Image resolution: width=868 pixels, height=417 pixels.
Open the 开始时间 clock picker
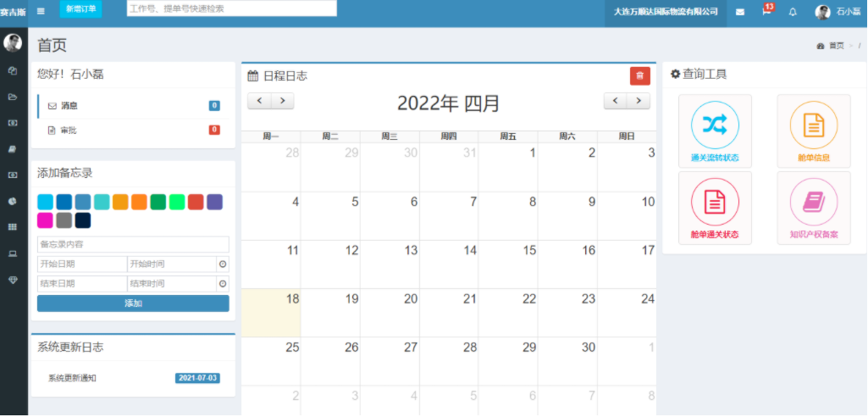223,264
